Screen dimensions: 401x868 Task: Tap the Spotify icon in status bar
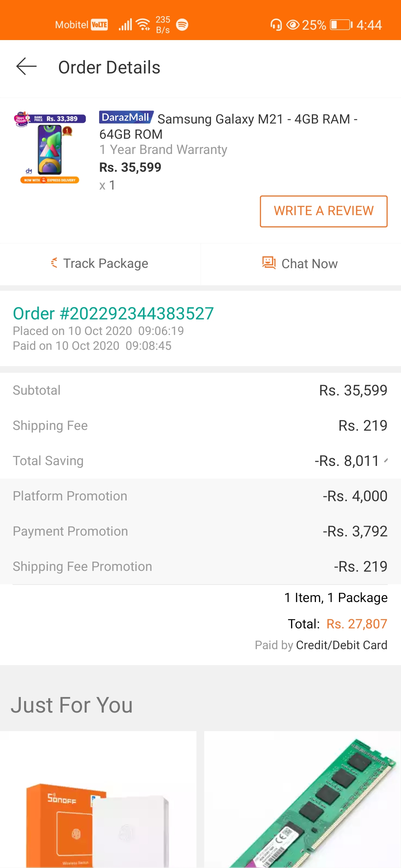point(182,25)
